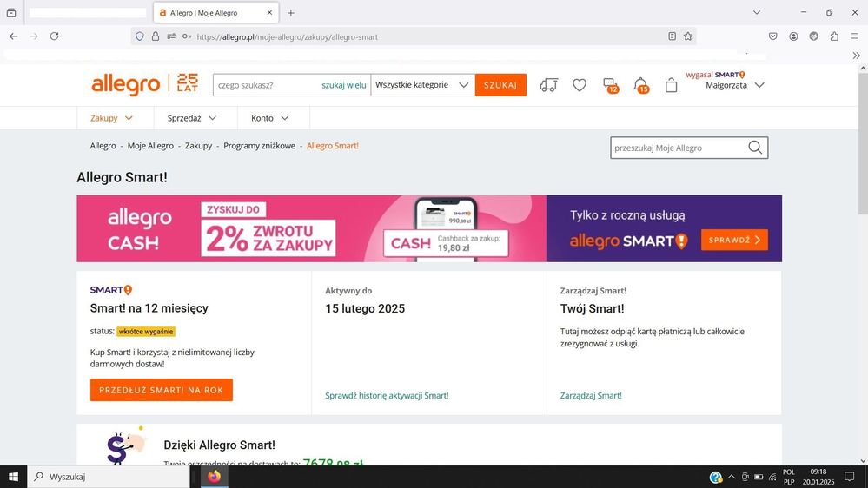Viewport: 868px width, 488px height.
Task: Show more bookmarks toolbar chevron
Action: [x=857, y=56]
